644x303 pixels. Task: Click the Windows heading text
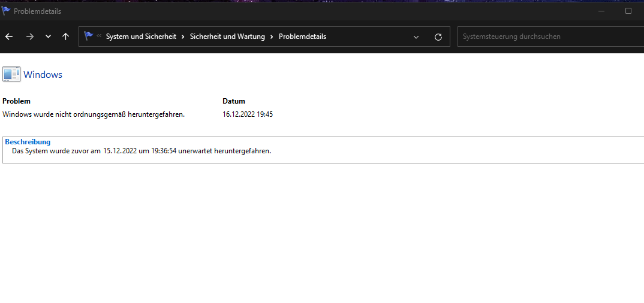(x=43, y=75)
